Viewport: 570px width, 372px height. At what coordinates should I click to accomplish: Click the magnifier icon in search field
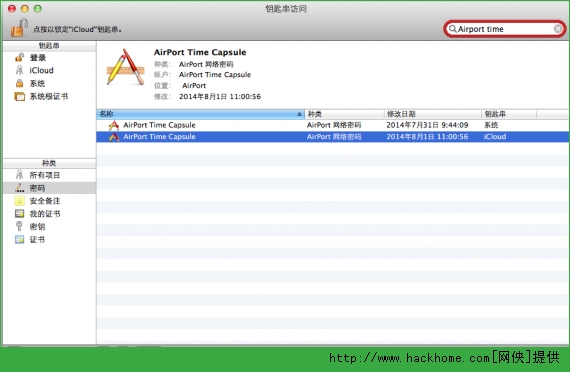coord(452,29)
